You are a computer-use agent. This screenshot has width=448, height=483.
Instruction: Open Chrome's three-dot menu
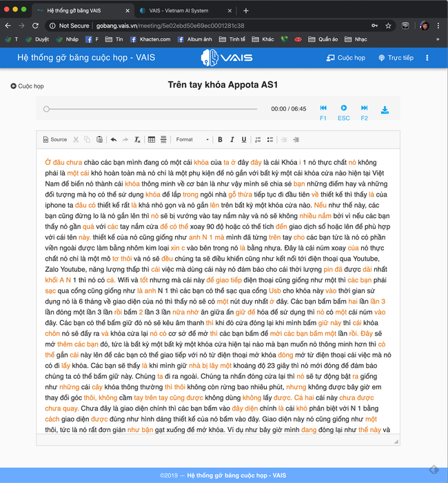coord(438,26)
